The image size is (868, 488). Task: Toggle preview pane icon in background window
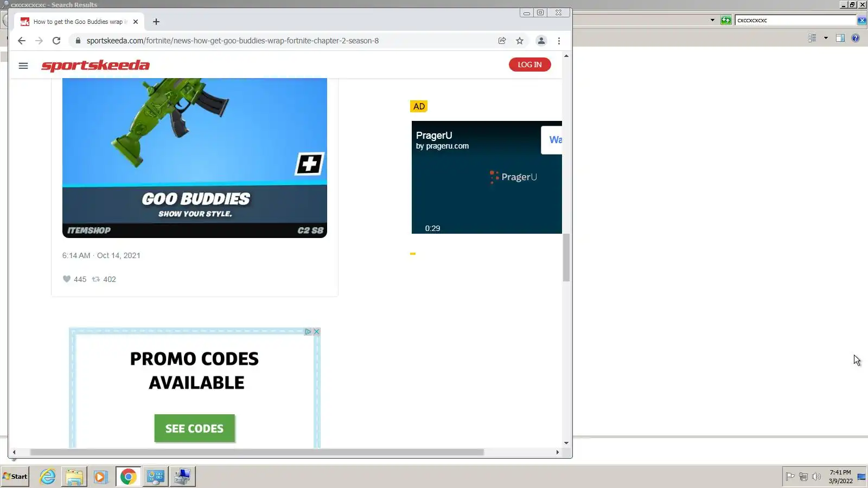[x=840, y=38]
